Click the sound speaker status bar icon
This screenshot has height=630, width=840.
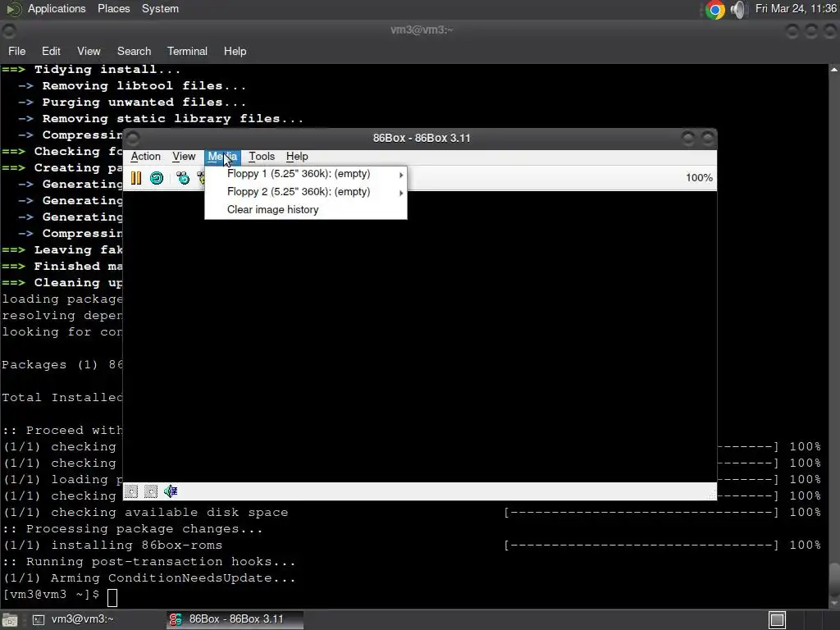click(171, 491)
